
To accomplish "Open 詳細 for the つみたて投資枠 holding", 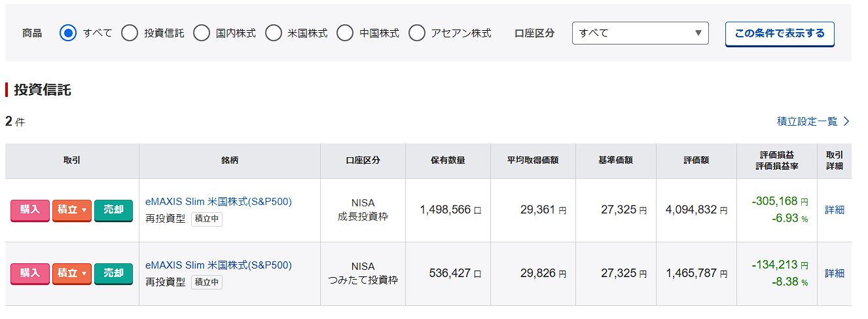I will coord(834,273).
